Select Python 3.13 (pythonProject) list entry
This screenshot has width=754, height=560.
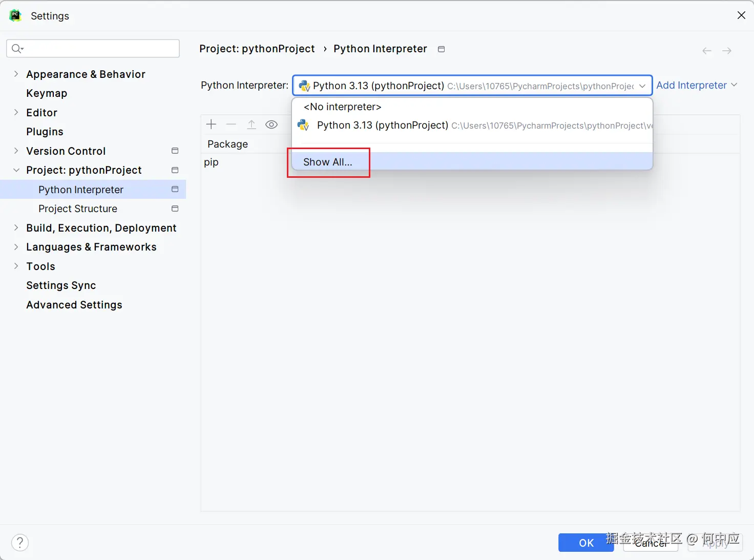(382, 126)
